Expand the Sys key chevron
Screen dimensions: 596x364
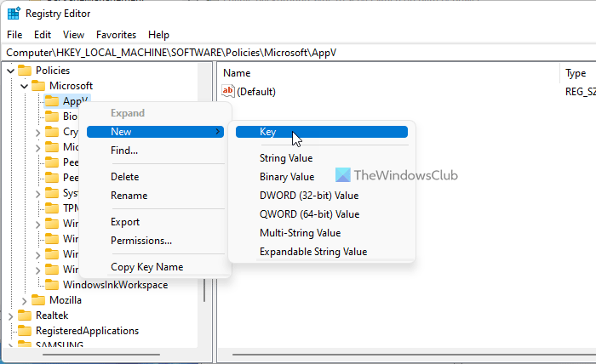(x=37, y=194)
